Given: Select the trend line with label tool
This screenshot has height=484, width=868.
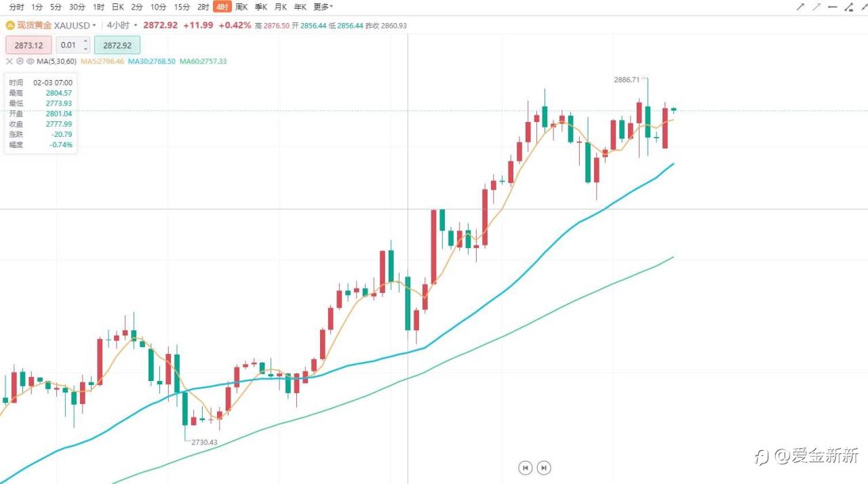Looking at the screenshot, I should coord(849,7).
